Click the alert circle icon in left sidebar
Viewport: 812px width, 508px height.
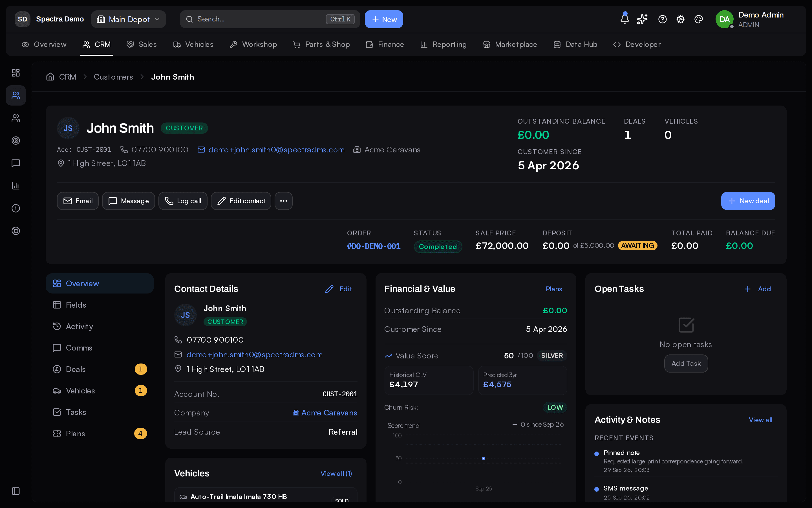click(16, 208)
